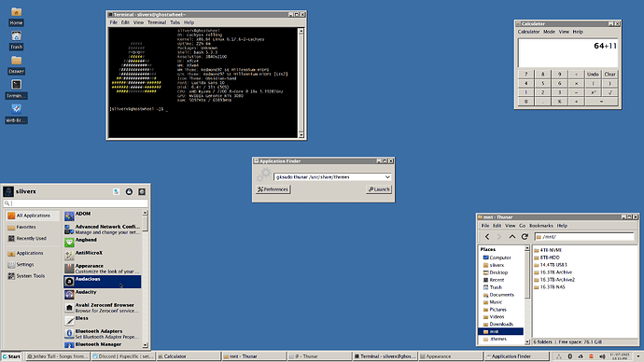Click Launch in Application Finder

tap(379, 189)
